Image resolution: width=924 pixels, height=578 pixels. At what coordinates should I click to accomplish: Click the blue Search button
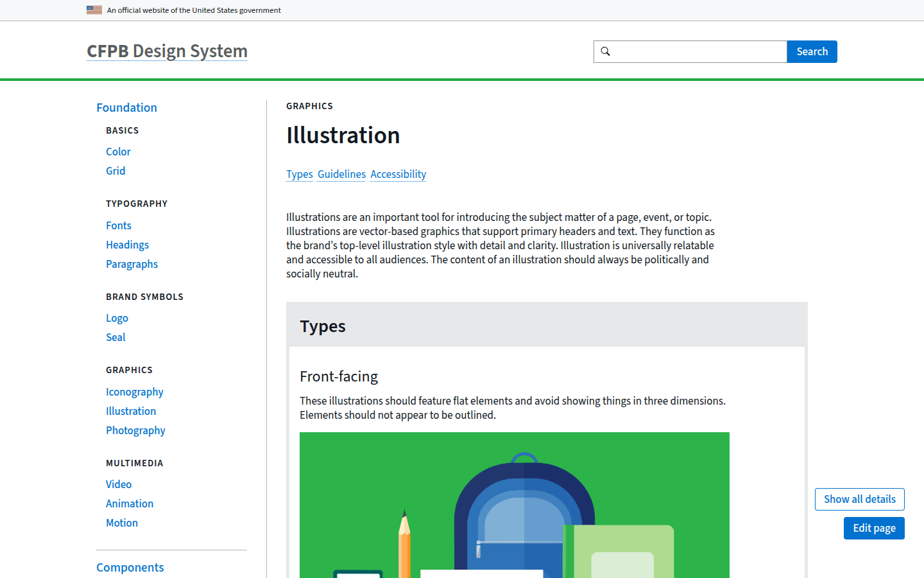(812, 51)
